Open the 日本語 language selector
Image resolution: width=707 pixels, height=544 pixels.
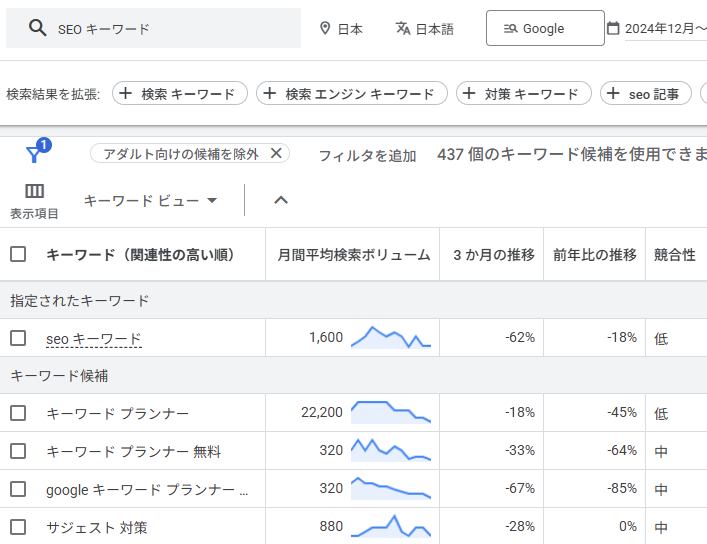pyautogui.click(x=425, y=29)
